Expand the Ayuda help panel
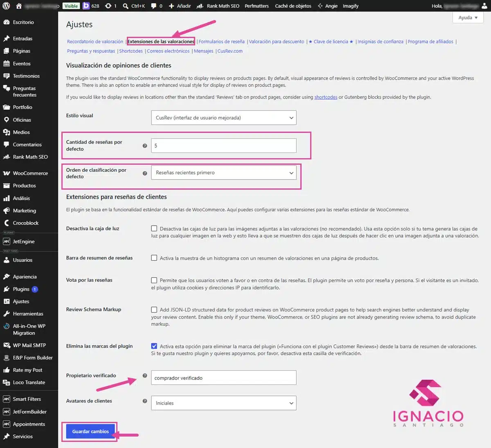Image resolution: width=491 pixels, height=448 pixels. point(468,18)
